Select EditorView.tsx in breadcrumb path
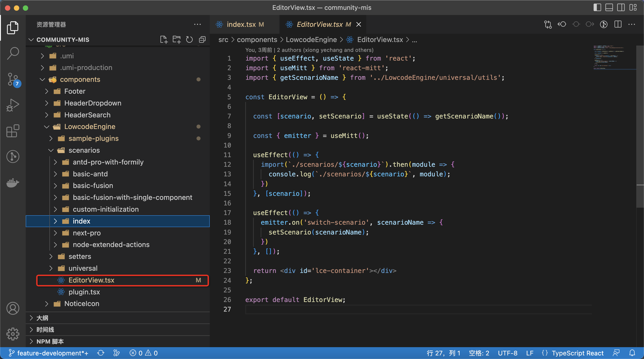This screenshot has height=359, width=644. (380, 40)
